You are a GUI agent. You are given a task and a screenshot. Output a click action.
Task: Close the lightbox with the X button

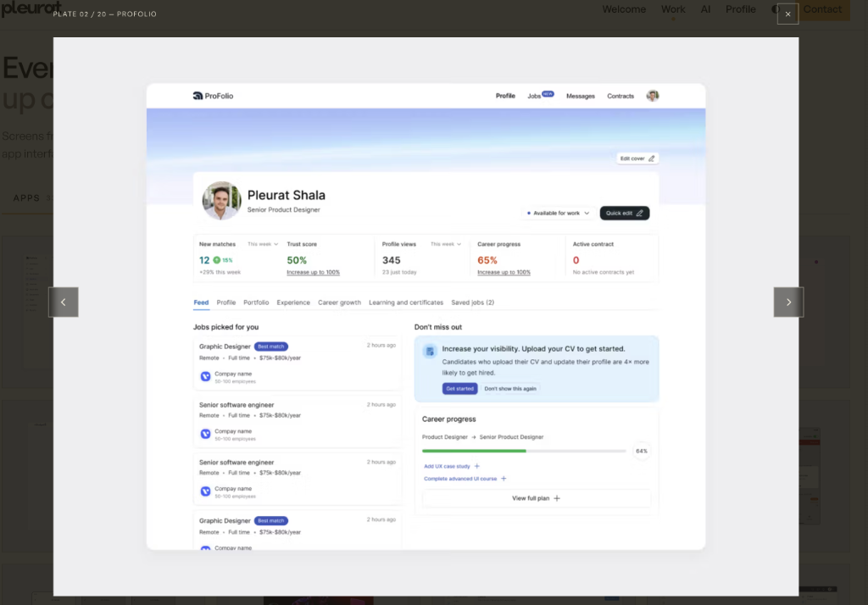point(787,14)
